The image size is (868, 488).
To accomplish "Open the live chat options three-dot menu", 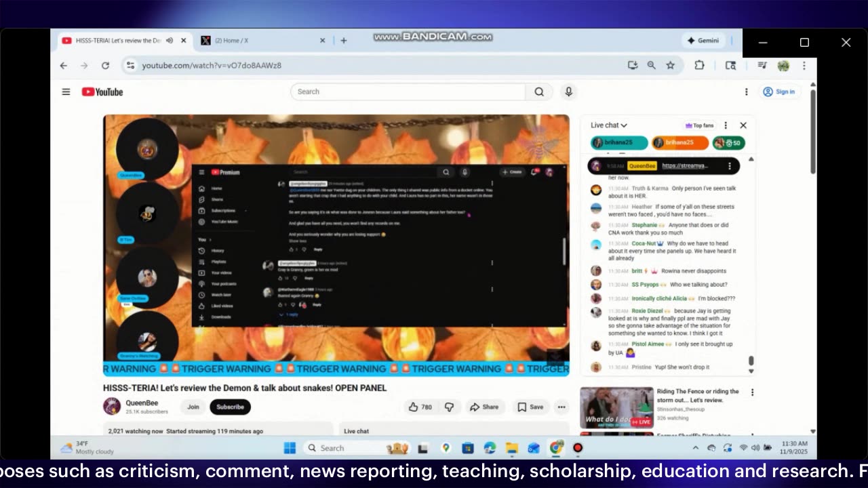I will tap(726, 125).
